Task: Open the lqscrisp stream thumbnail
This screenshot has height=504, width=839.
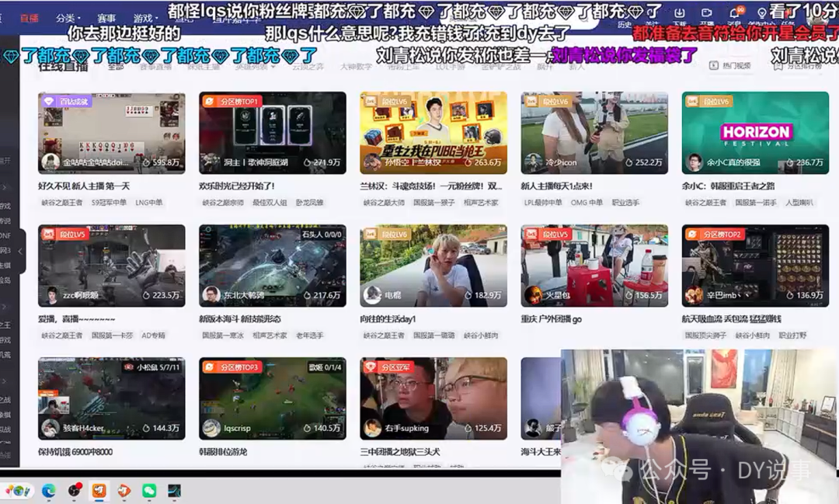Action: click(273, 398)
